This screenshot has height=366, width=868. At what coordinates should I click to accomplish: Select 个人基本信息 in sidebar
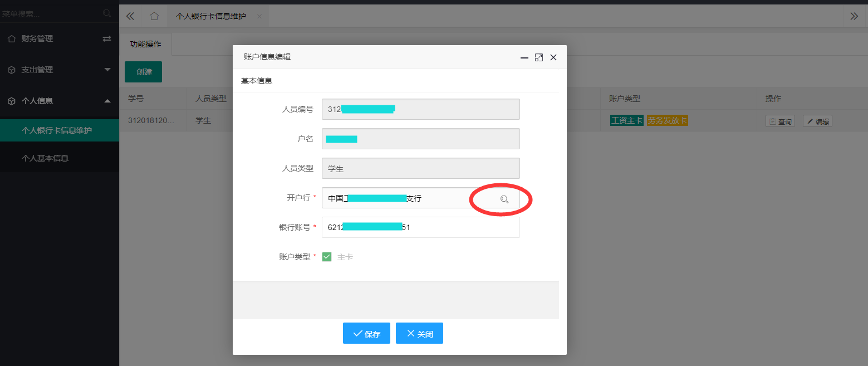point(45,158)
